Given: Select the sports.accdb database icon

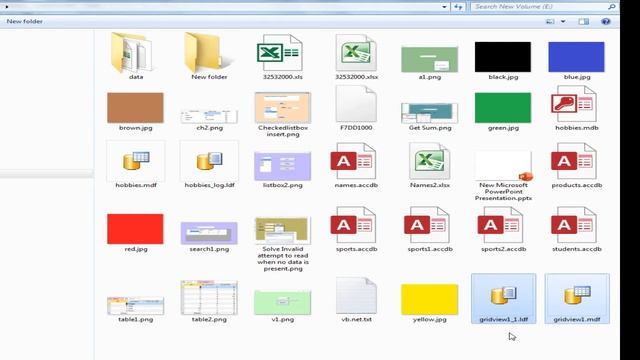Looking at the screenshot, I should 353,225.
